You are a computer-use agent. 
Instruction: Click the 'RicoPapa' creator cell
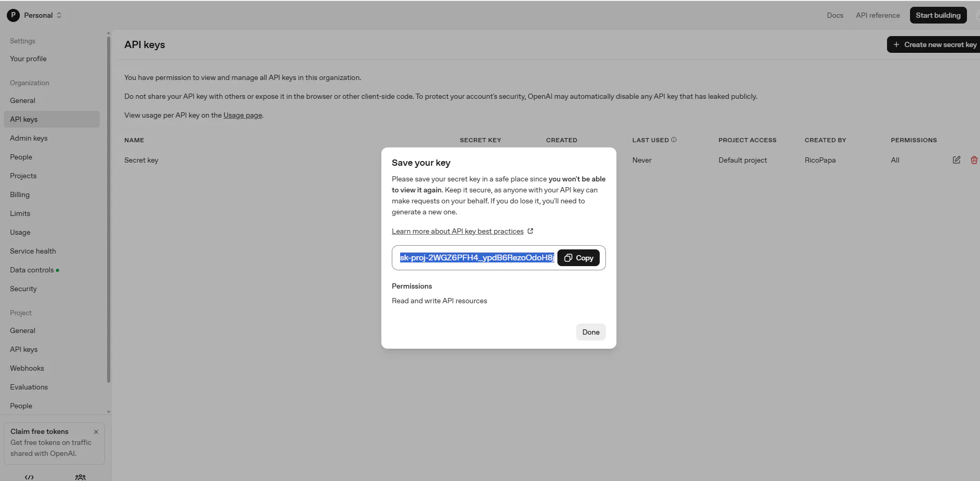pos(820,160)
